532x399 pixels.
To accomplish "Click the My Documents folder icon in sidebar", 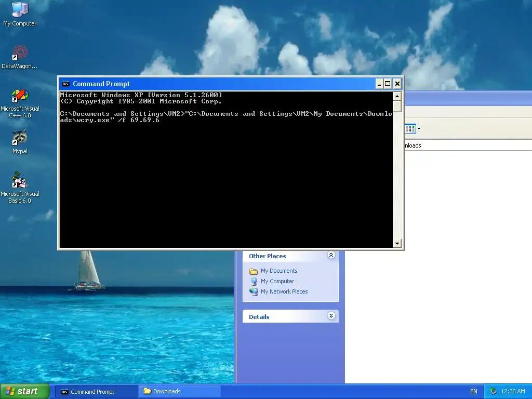I will [x=254, y=271].
